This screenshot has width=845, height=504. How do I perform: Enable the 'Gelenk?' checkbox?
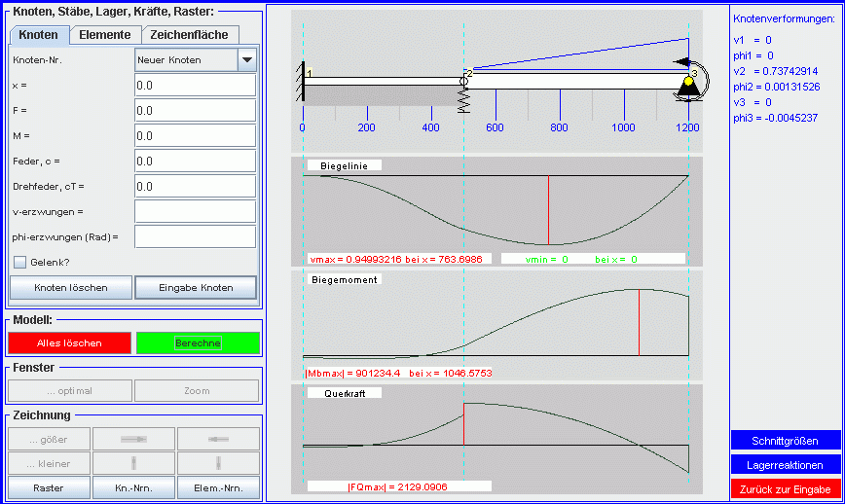(x=19, y=262)
